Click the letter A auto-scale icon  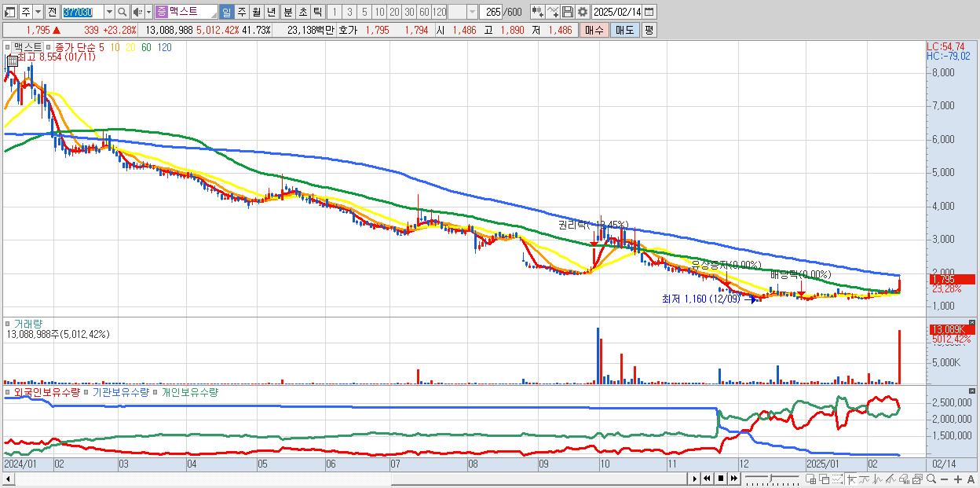(971, 479)
